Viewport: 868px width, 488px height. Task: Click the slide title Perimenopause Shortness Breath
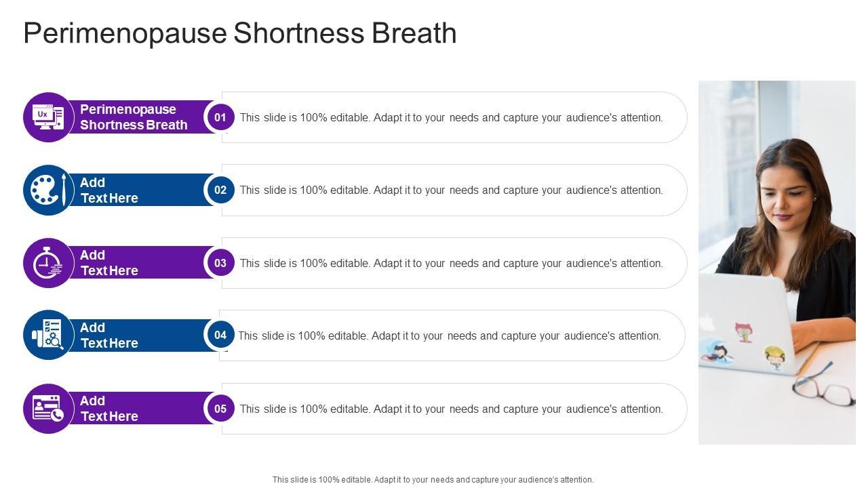[x=240, y=33]
